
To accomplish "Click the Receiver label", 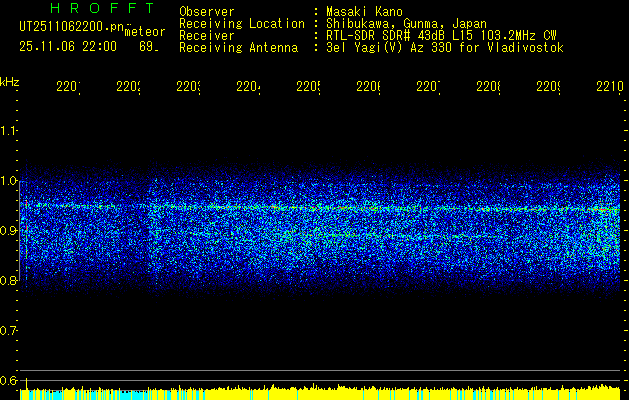I will [207, 36].
